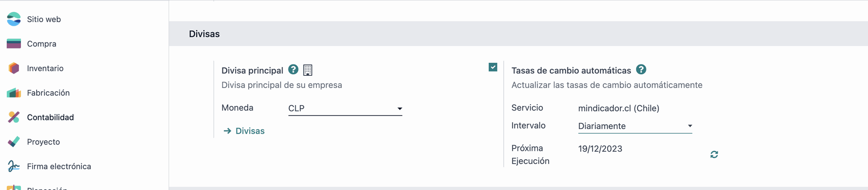Click the Contabilidad icon in sidebar

(14, 117)
